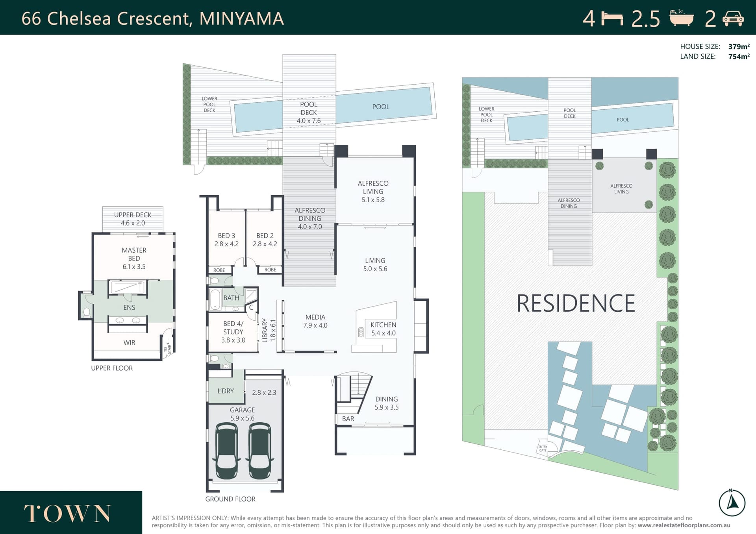Click the bathtub icon in the header
This screenshot has width=756, height=534.
click(x=682, y=18)
